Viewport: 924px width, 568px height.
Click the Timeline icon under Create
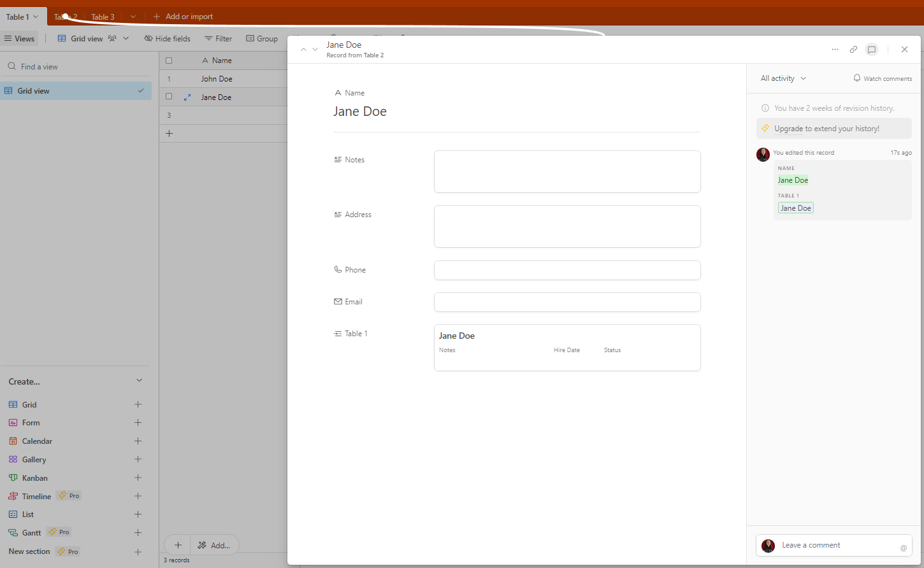(13, 496)
